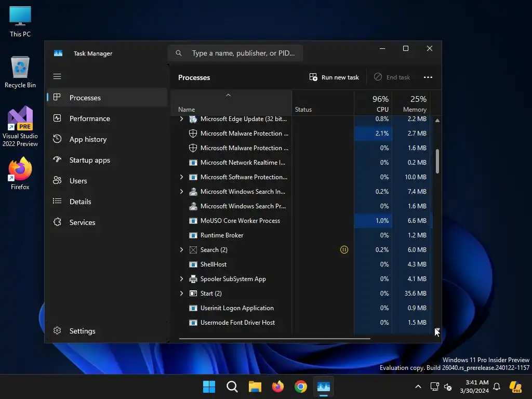Select the Firefox desktop shortcut
This screenshot has height=399, width=532.
point(20,174)
